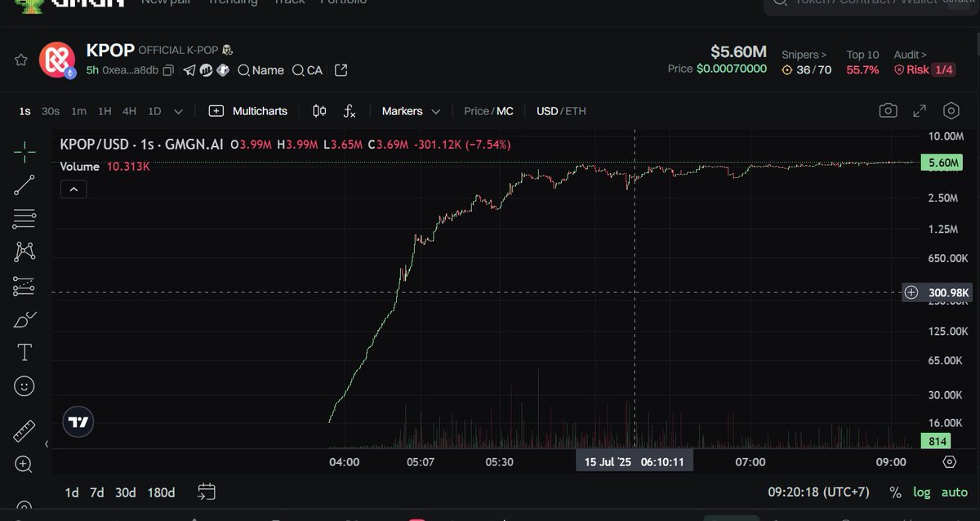Screen dimensions: 980x521
Task: Click the KPOP token logo
Action: coord(57,60)
